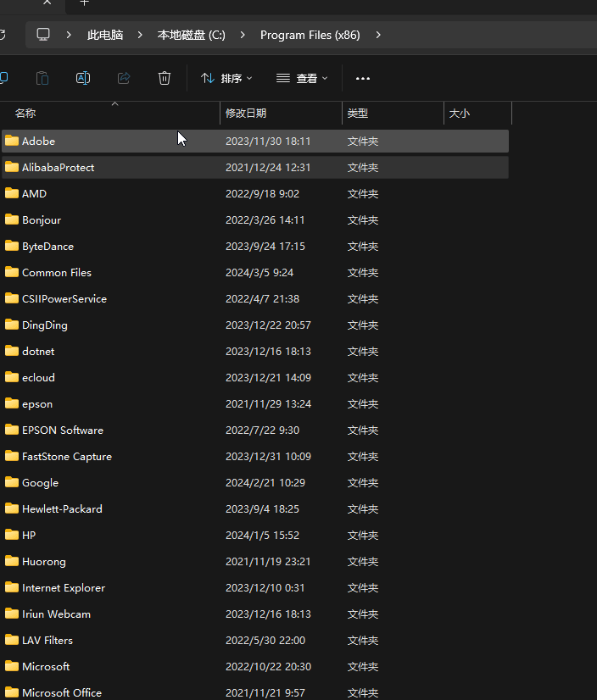Image resolution: width=597 pixels, height=700 pixels.
Task: Click the 类型 column header
Action: tap(358, 113)
